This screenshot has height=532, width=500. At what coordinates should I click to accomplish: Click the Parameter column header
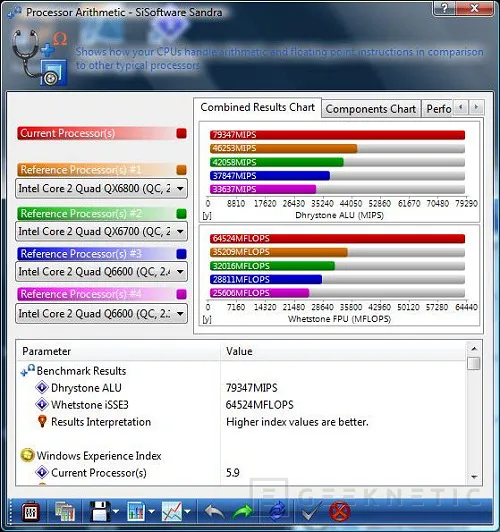pyautogui.click(x=119, y=351)
